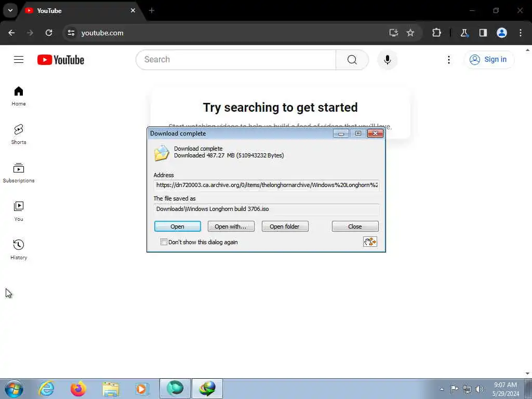The height and width of the screenshot is (399, 532).
Task: Open Subscriptions in YouTube sidebar
Action: tap(19, 172)
